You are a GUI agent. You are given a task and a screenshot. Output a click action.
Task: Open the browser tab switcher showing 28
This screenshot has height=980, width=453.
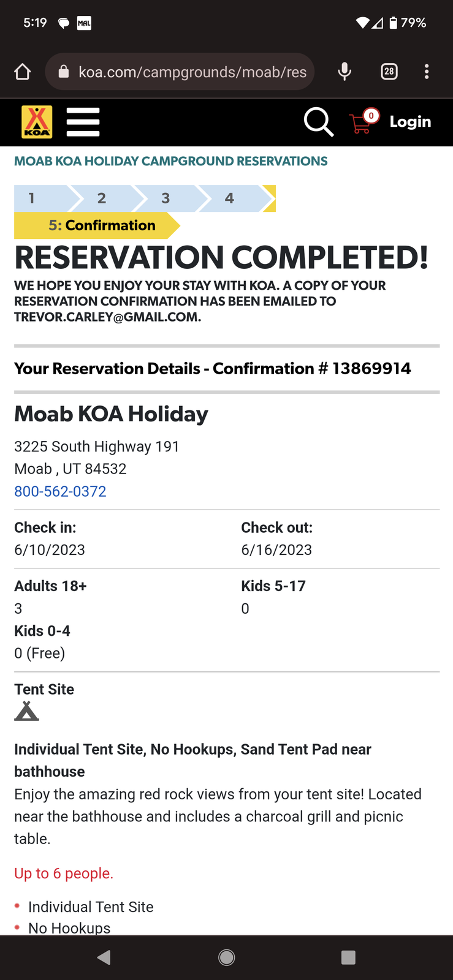pyautogui.click(x=389, y=72)
